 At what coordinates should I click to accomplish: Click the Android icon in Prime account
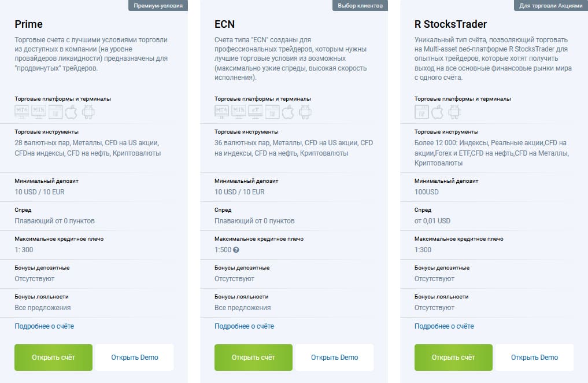pos(88,112)
